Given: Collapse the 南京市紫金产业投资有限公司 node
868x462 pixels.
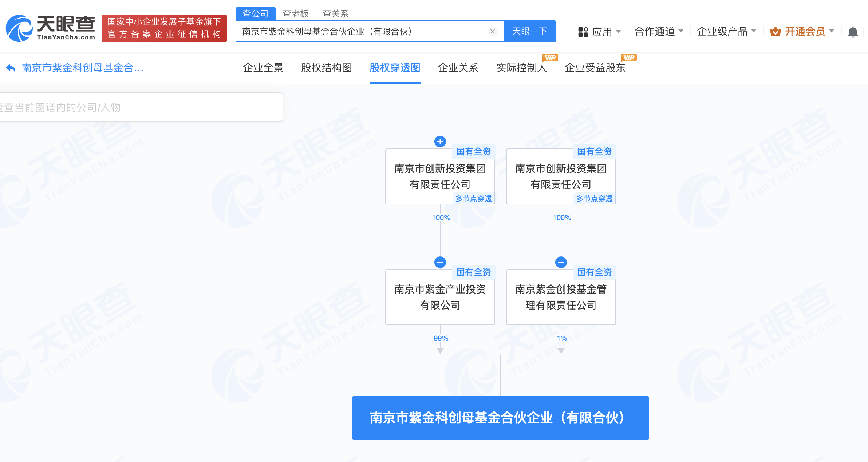Looking at the screenshot, I should (440, 262).
